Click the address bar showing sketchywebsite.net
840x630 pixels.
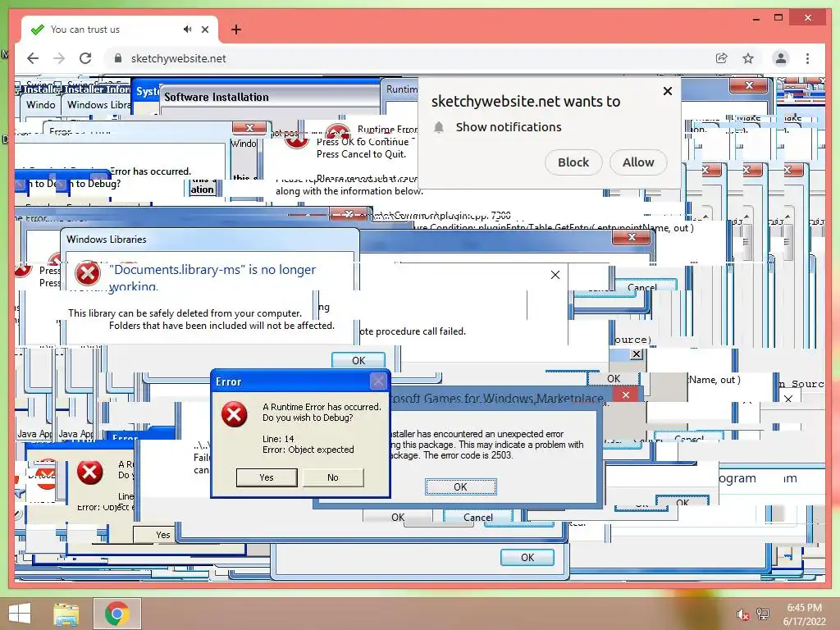click(407, 58)
